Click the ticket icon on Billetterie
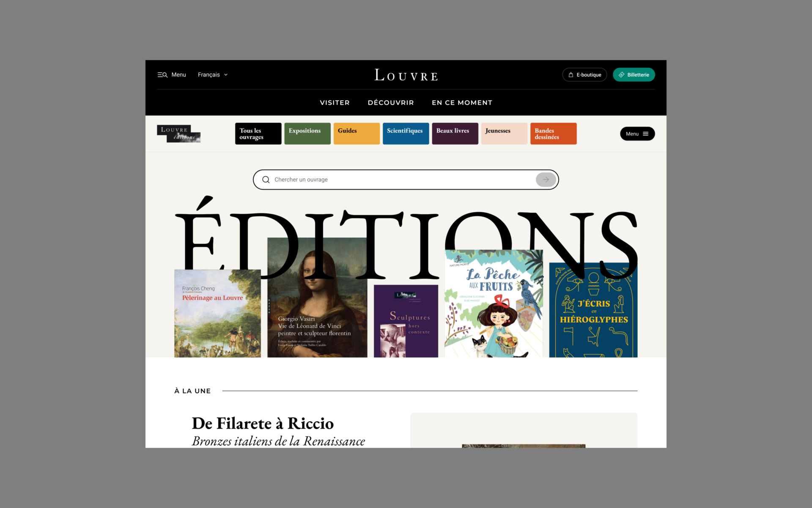 [x=622, y=75]
